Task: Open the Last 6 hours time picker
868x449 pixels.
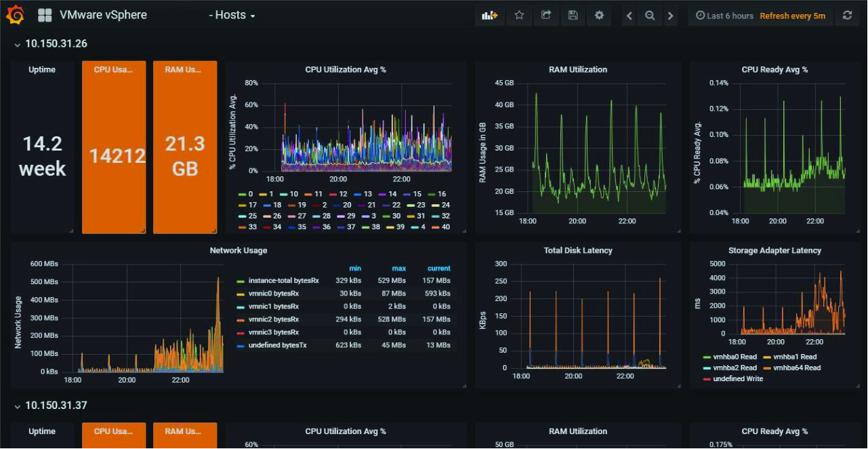Action: point(724,16)
